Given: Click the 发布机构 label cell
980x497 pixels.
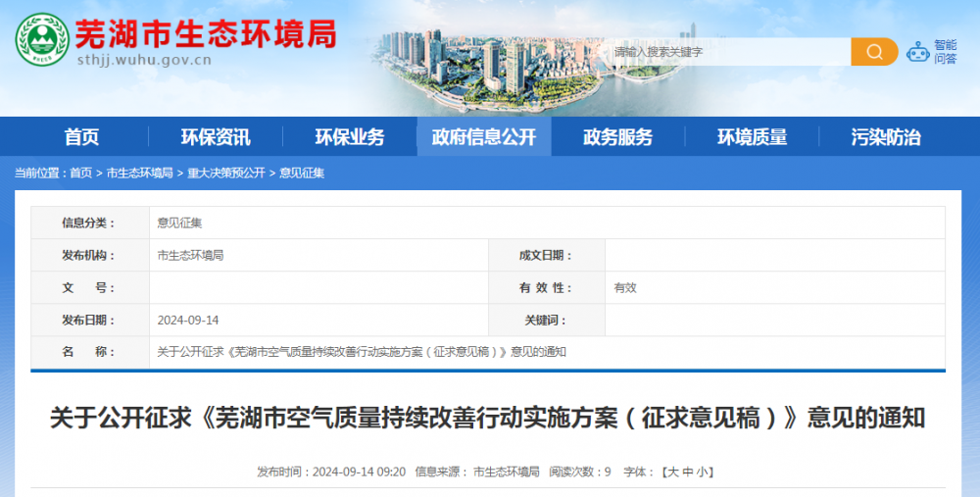Looking at the screenshot, I should (90, 256).
